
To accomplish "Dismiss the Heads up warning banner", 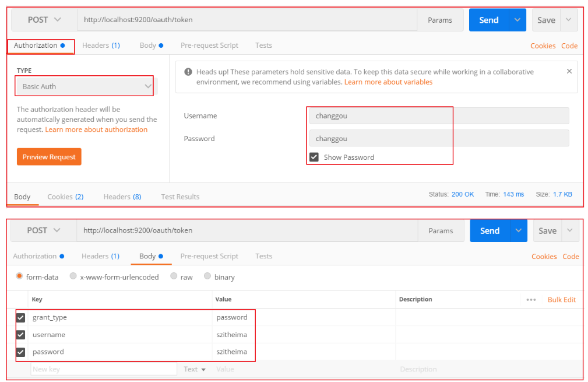I will (569, 71).
